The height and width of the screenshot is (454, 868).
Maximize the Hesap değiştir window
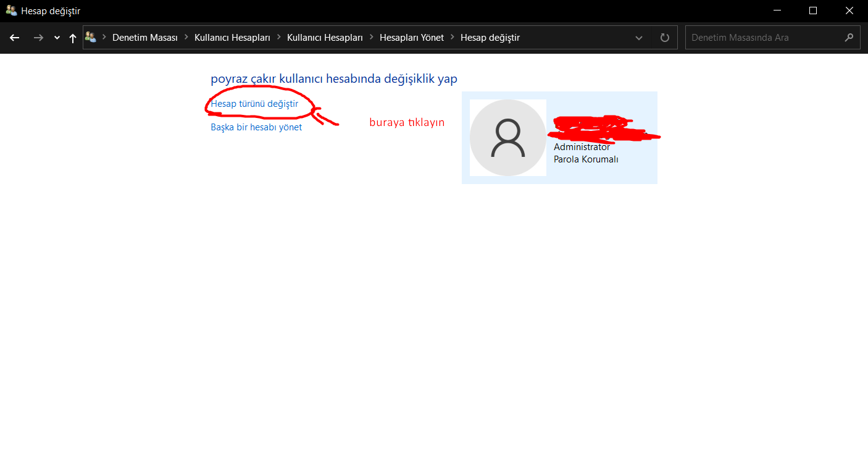[813, 11]
